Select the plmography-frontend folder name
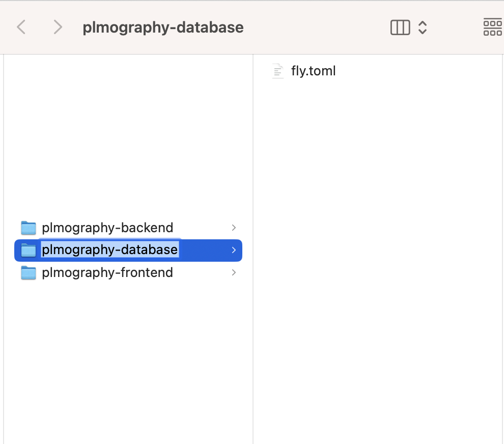The height and width of the screenshot is (444, 504). pyautogui.click(x=108, y=272)
